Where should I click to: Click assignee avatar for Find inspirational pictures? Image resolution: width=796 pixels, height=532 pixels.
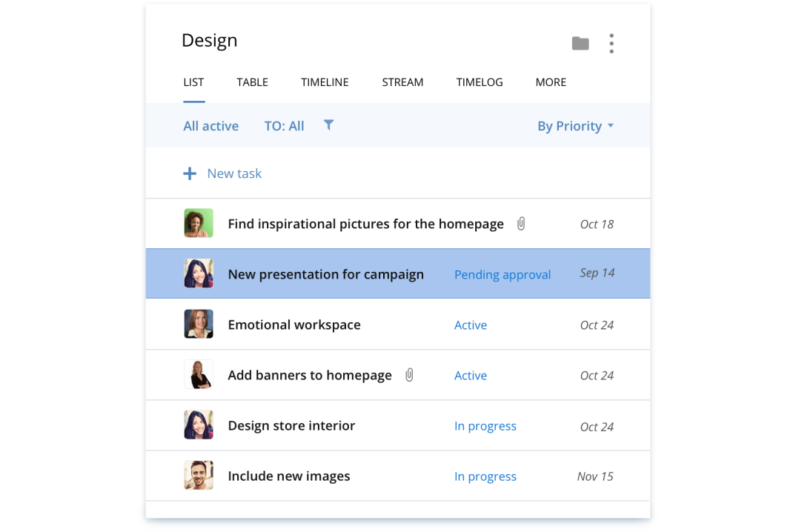(x=199, y=223)
